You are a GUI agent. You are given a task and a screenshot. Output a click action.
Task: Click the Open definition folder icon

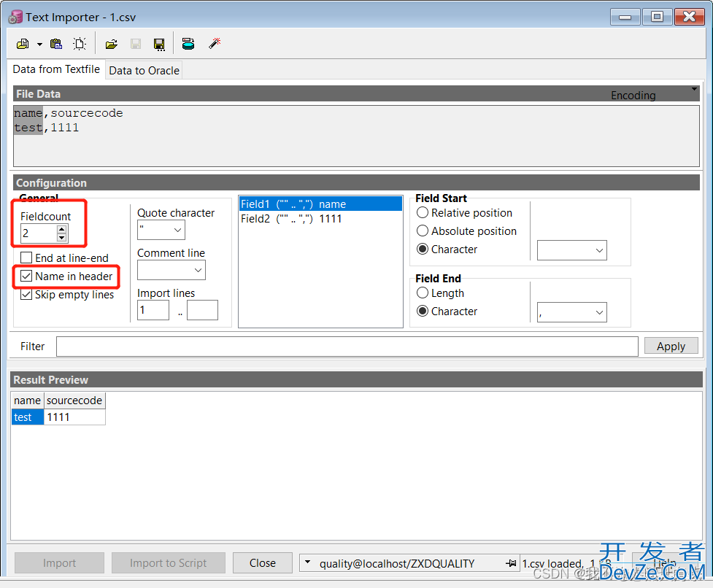pos(112,44)
